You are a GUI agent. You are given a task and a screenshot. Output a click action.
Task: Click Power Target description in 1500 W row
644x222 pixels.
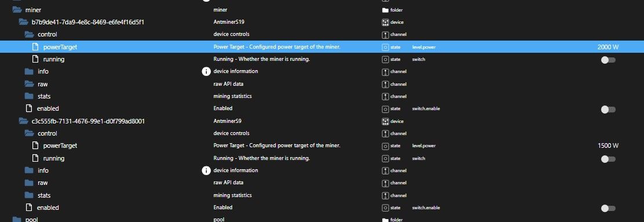277,145
